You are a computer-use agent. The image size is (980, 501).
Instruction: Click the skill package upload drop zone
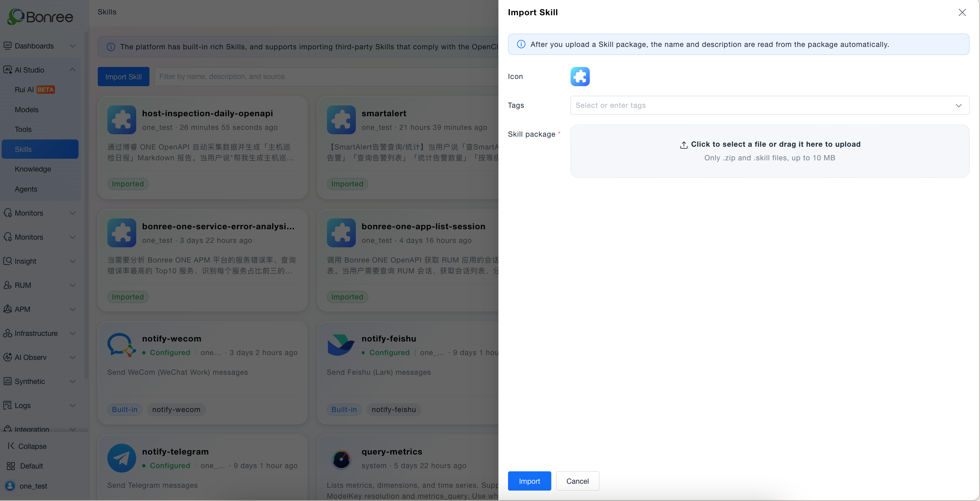click(770, 151)
